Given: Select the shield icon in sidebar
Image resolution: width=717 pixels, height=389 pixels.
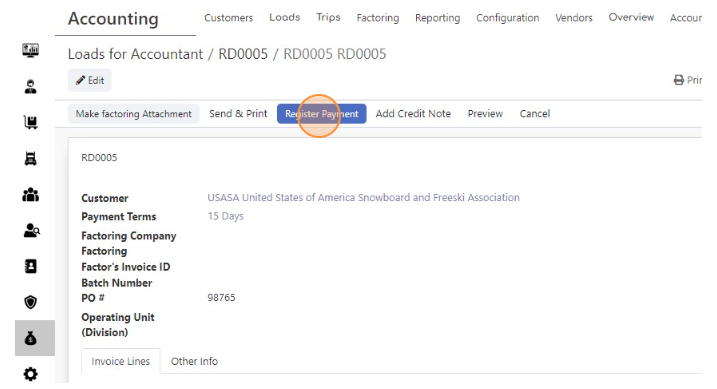Looking at the screenshot, I should click(31, 302).
